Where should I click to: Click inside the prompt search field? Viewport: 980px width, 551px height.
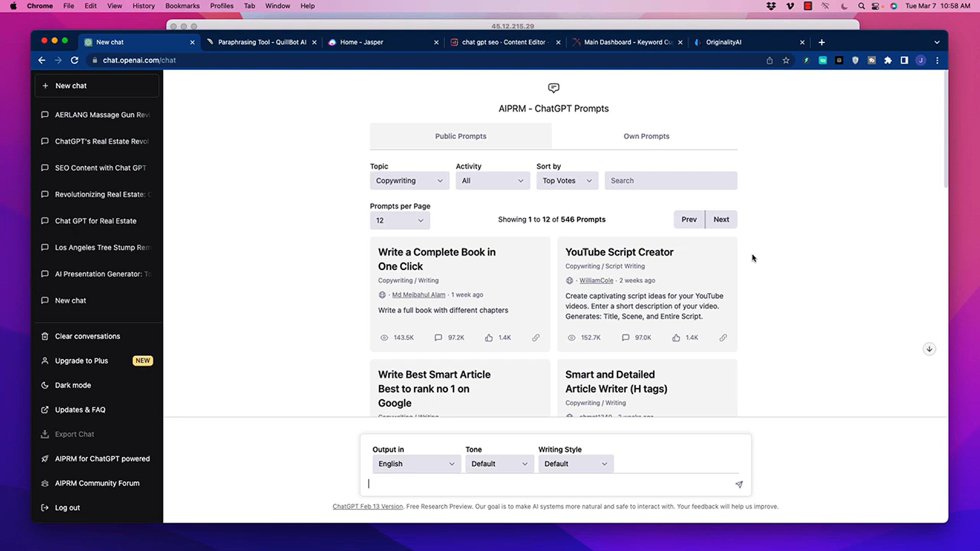(x=670, y=180)
